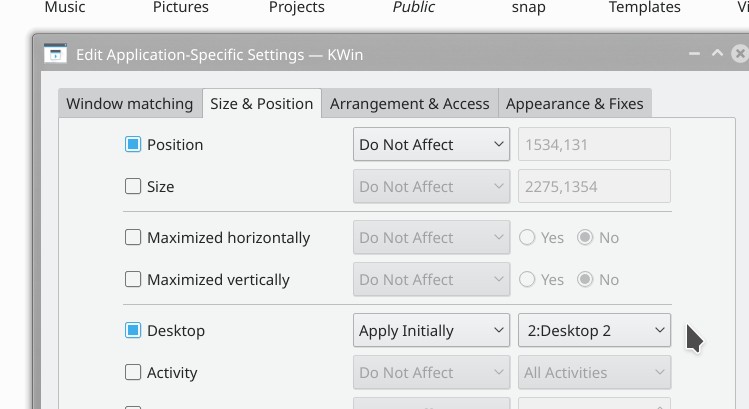
Task: Tick the Maximized vertically checkbox
Action: click(133, 280)
